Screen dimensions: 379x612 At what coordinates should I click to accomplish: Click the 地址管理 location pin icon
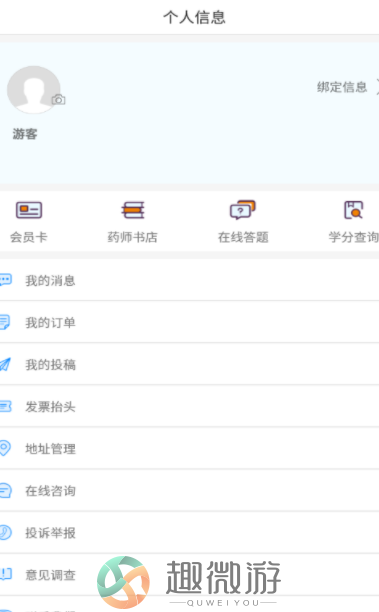5,448
